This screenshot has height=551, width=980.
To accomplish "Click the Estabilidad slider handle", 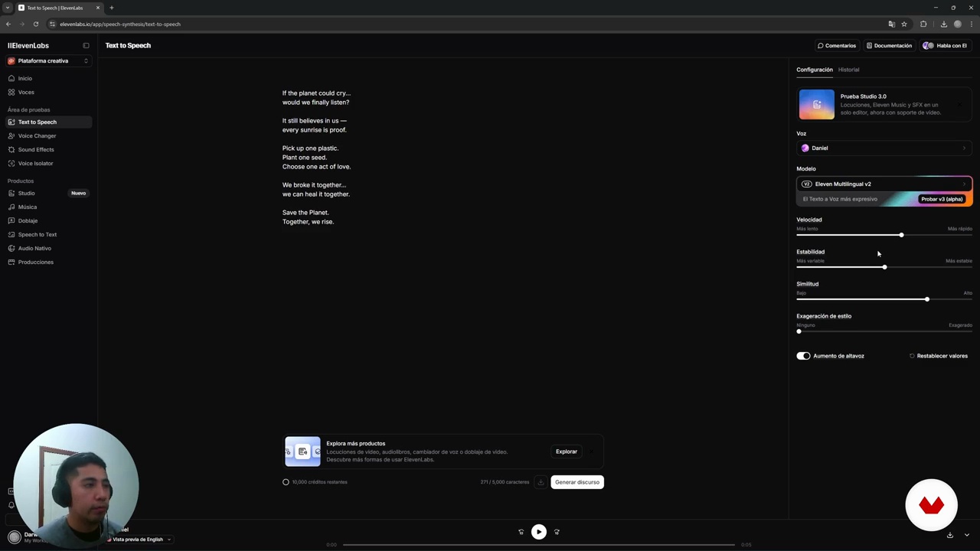I will pyautogui.click(x=884, y=267).
